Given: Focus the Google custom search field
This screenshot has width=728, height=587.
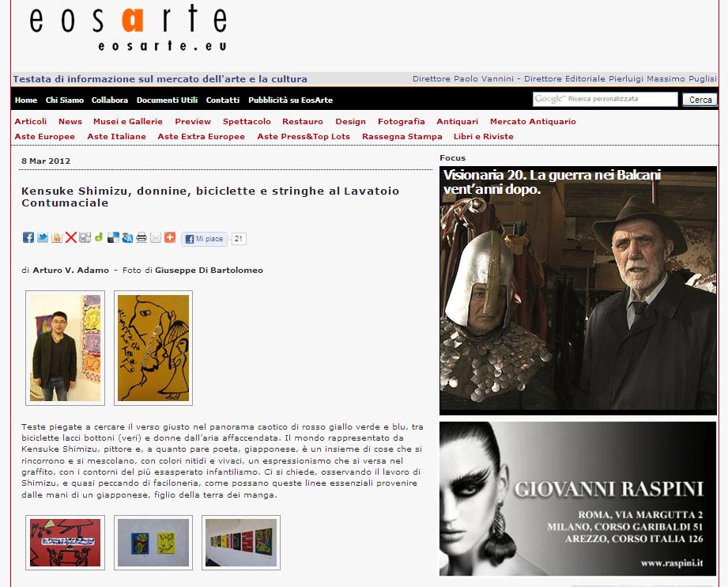Looking at the screenshot, I should pyautogui.click(x=605, y=99).
